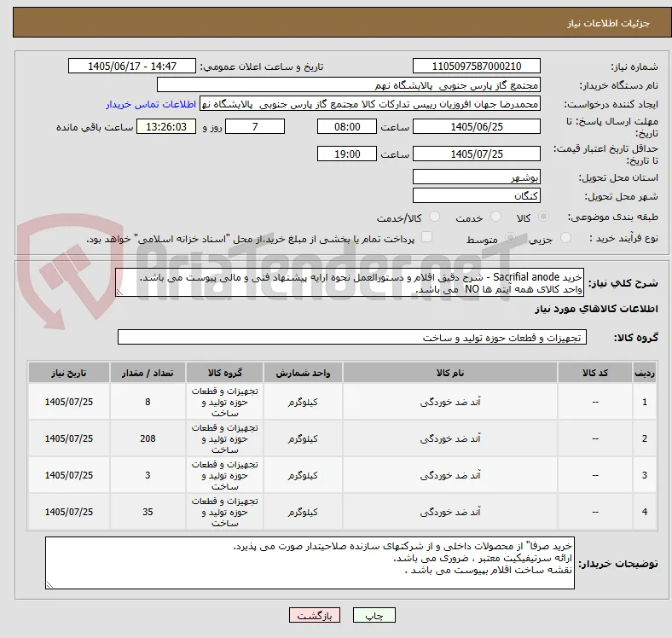The image size is (672, 638).
Task: Click the buyer organization name field
Action: pyautogui.click(x=349, y=85)
